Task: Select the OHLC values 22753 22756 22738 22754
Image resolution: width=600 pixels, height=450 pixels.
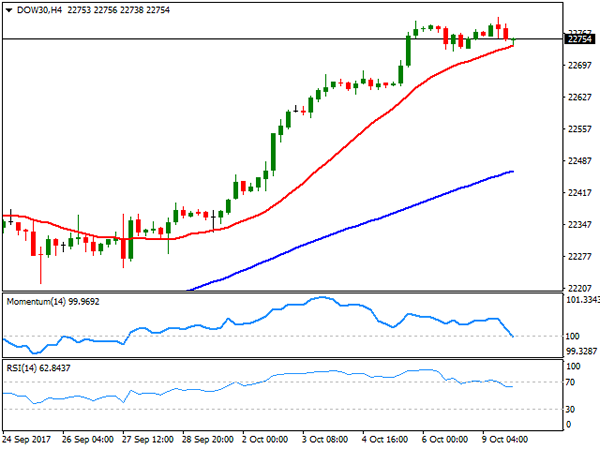Action: 119,10
